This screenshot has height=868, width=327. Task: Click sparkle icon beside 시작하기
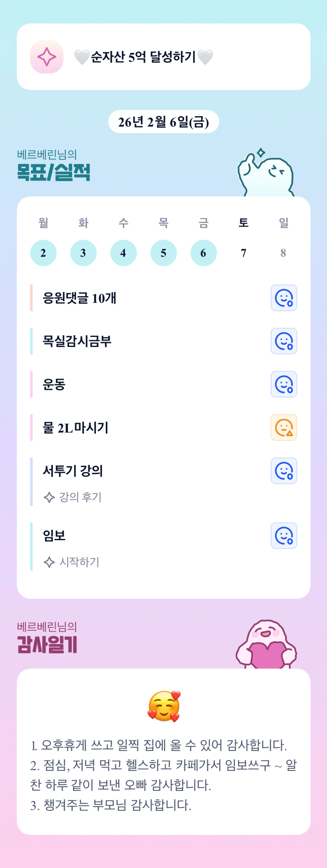pos(49,562)
